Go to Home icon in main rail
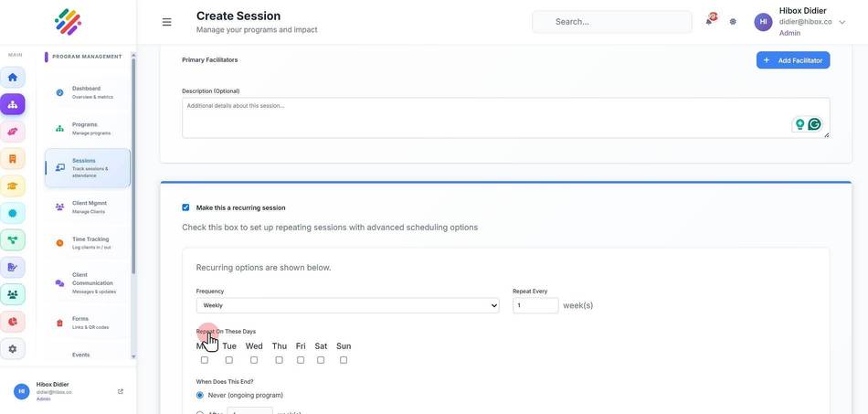Image resolution: width=868 pixels, height=414 pixels. (x=12, y=77)
